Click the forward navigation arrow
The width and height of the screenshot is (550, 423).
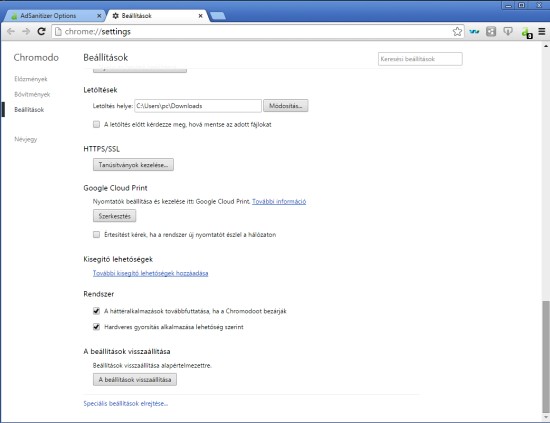click(26, 32)
